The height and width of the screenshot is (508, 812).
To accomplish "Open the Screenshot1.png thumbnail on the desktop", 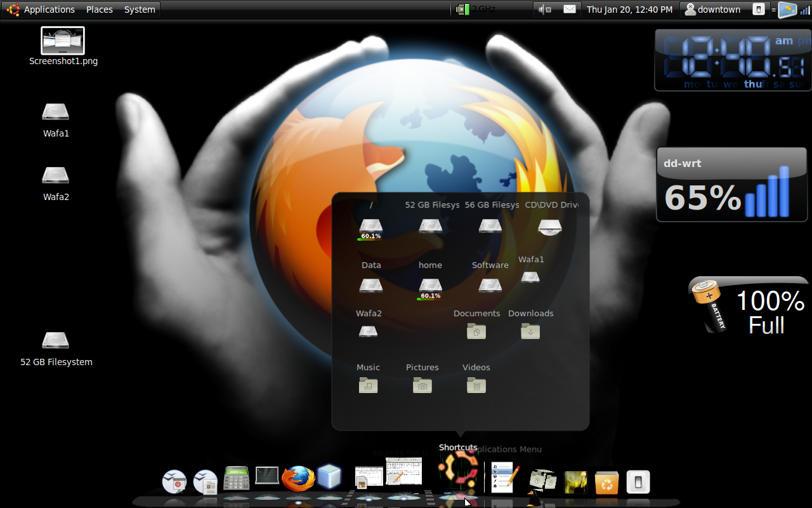I will pyautogui.click(x=62, y=40).
